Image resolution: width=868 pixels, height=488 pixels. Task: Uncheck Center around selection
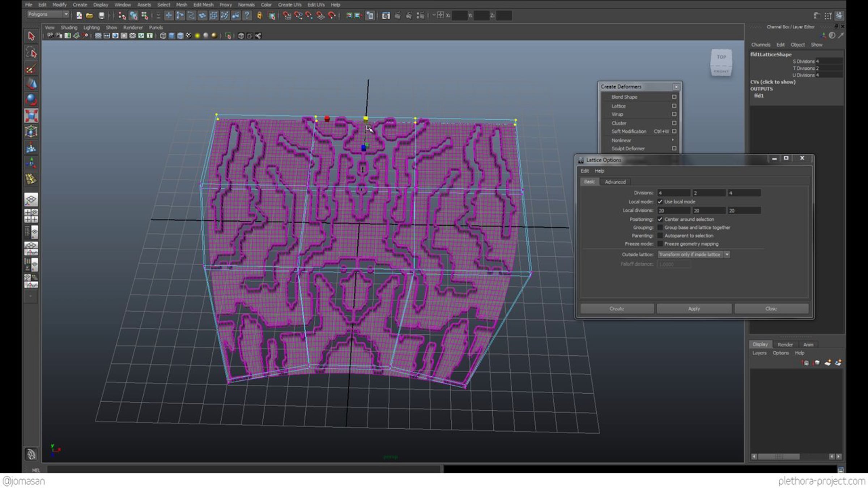pyautogui.click(x=660, y=219)
